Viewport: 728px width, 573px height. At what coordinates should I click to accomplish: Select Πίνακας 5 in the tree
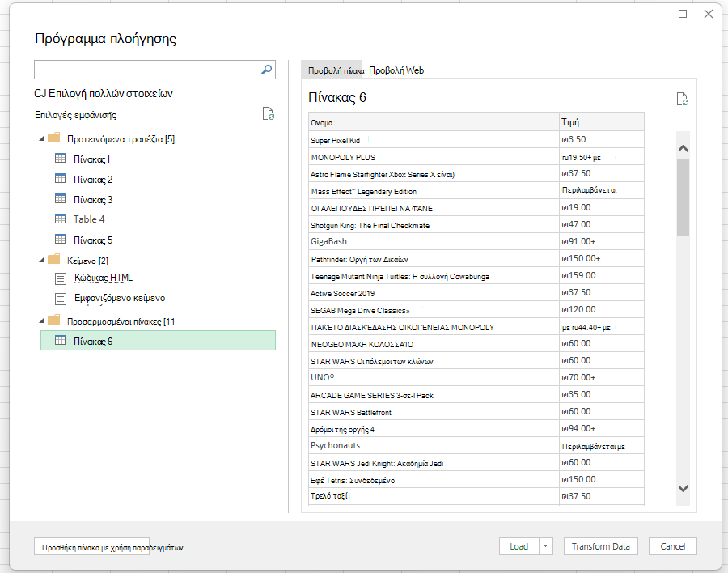[x=93, y=240]
